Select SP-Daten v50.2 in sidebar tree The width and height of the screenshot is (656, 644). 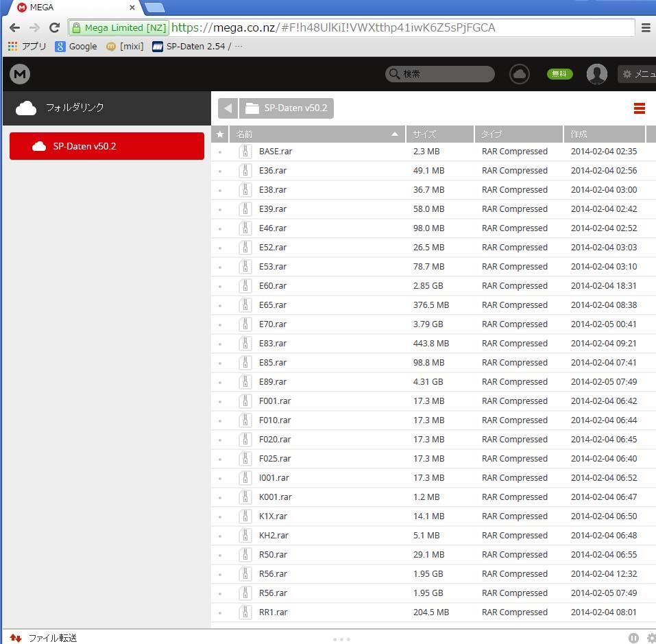click(x=107, y=146)
